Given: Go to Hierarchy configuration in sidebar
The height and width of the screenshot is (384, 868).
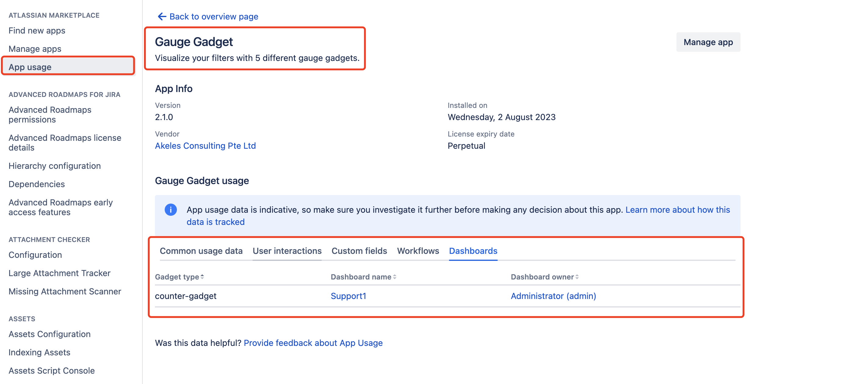Looking at the screenshot, I should (55, 166).
